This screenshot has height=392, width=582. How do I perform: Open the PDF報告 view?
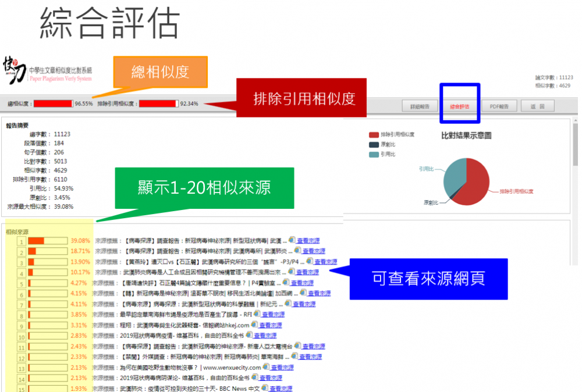tap(499, 106)
